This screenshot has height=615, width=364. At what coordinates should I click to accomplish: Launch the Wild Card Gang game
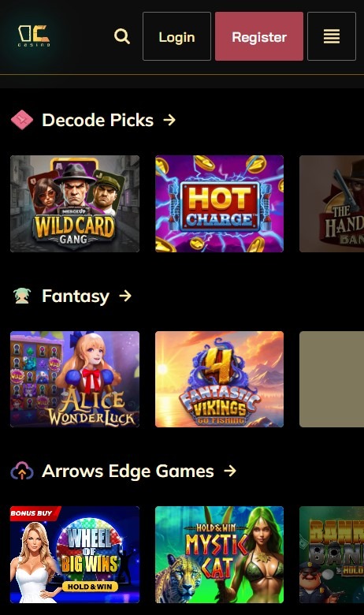coord(75,203)
